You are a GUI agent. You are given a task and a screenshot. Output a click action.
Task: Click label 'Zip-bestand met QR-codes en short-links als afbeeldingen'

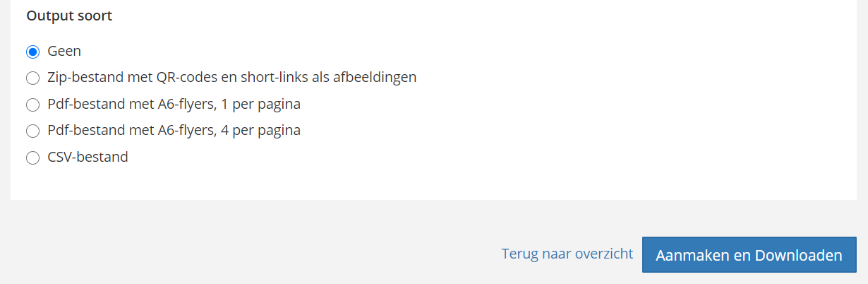tap(231, 77)
